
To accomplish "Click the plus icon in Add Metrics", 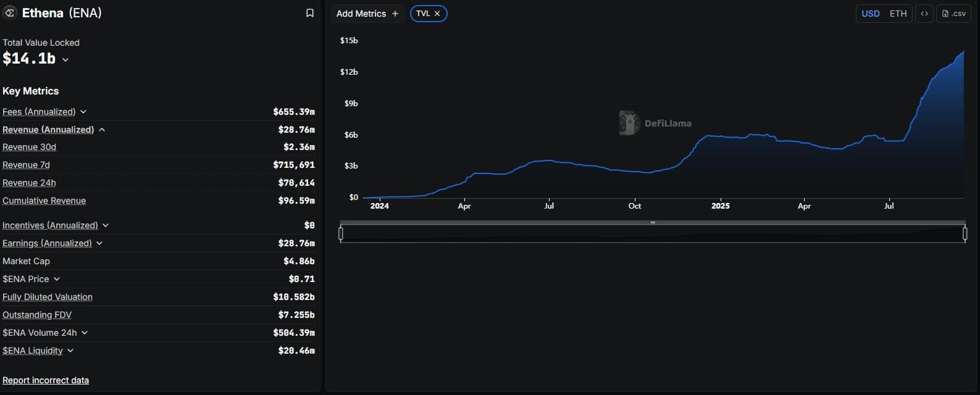I will (395, 14).
